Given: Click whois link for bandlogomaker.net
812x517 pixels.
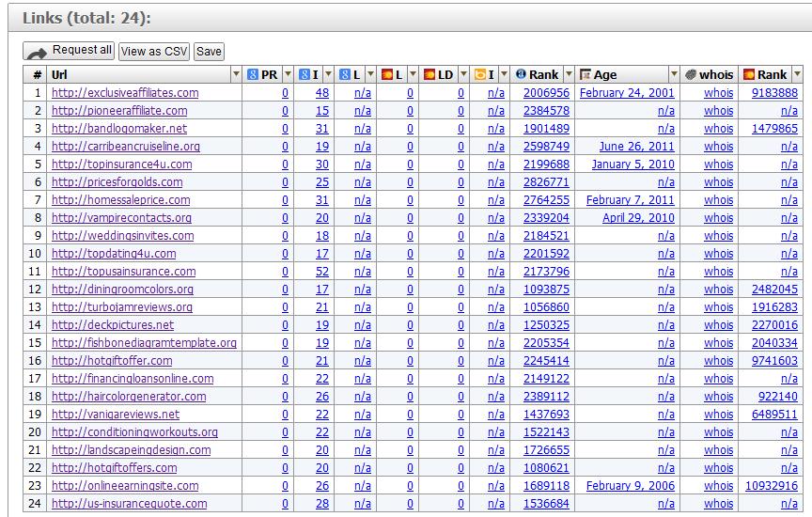Looking at the screenshot, I should (718, 129).
